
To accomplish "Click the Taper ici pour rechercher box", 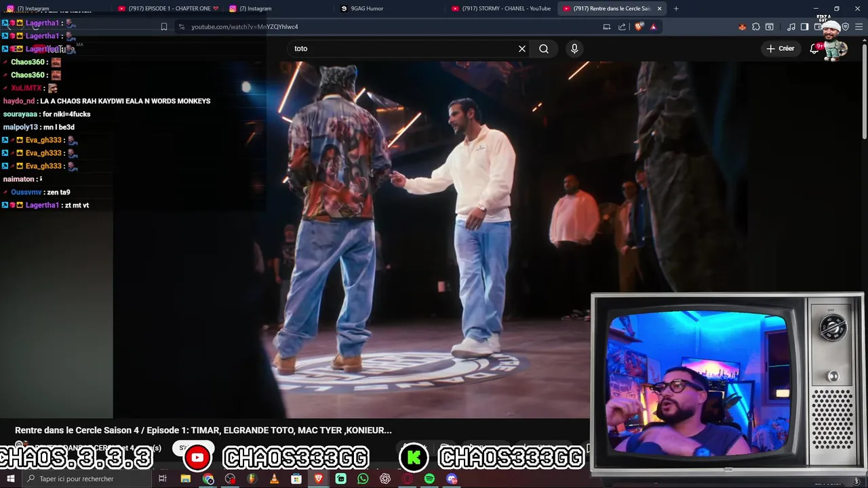I will 87,479.
